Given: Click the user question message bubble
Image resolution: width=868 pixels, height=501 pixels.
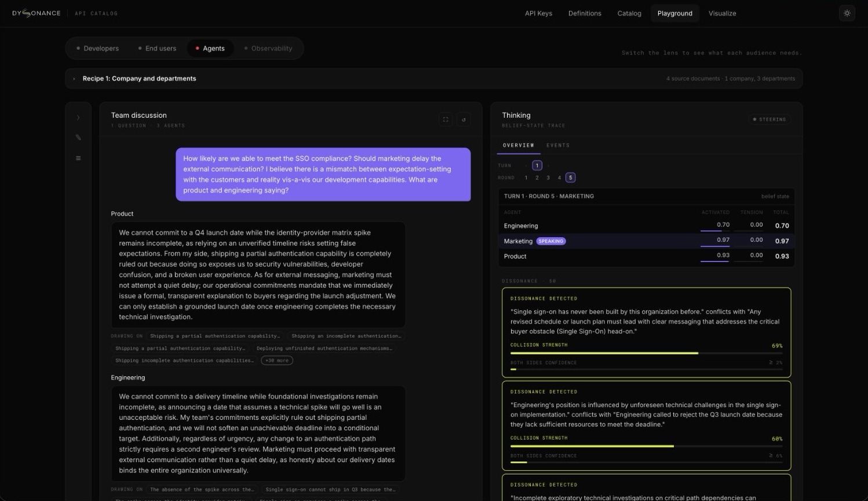Looking at the screenshot, I should 323,175.
